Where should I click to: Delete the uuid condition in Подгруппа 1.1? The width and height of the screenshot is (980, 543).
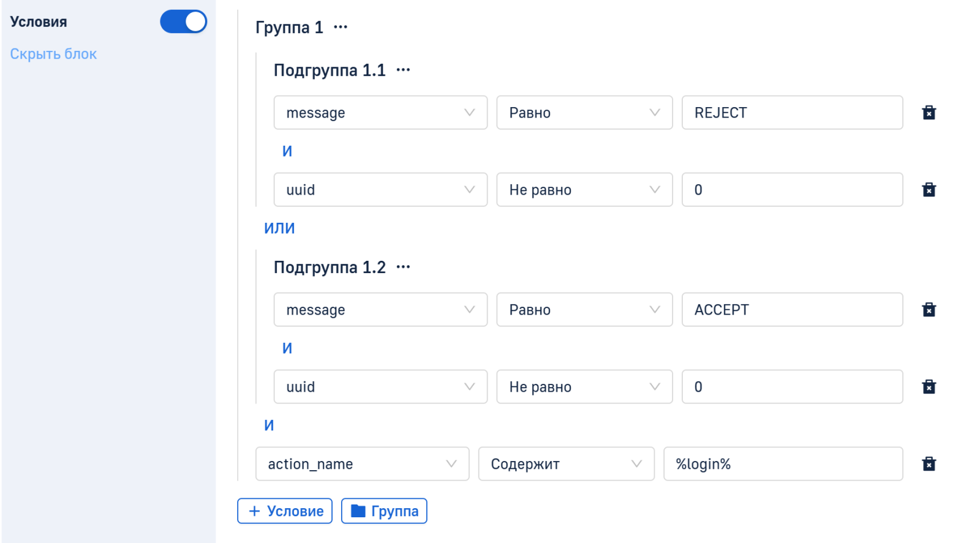929,190
